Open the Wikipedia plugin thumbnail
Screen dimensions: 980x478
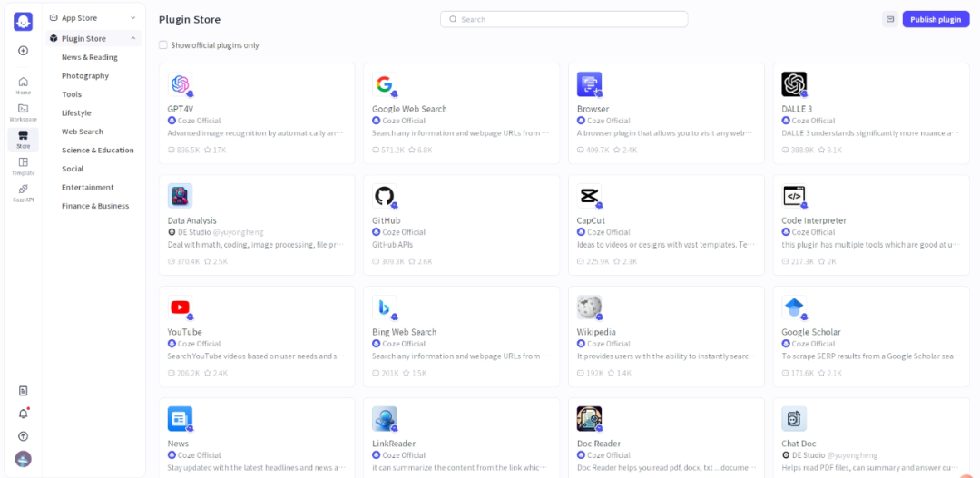click(589, 307)
